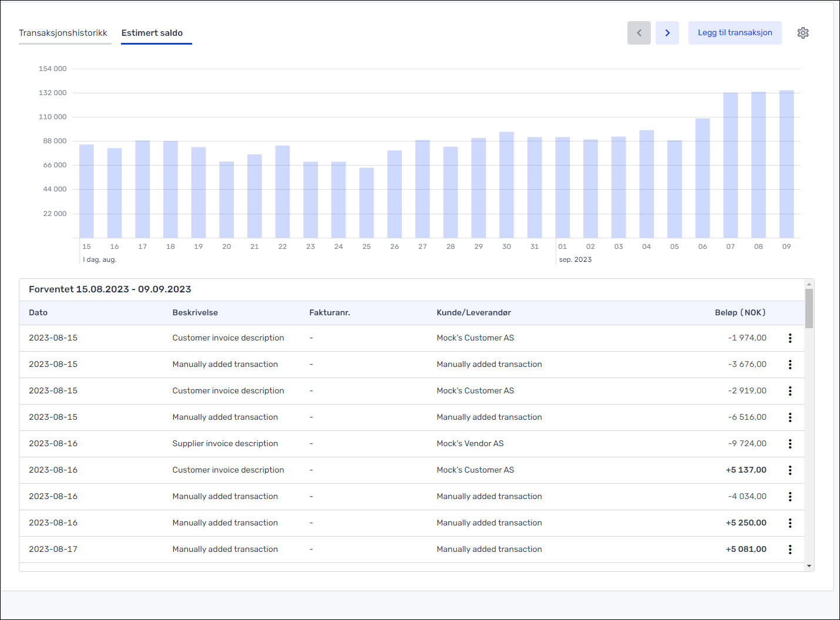Viewport: 840px width, 620px height.
Task: Click the 154 000 y-axis label
Action: coord(52,69)
